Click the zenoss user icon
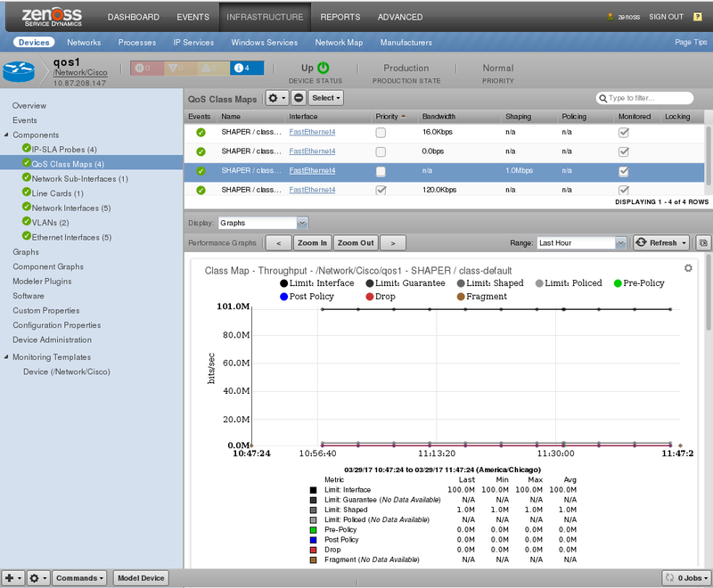This screenshot has width=713, height=588. [611, 17]
